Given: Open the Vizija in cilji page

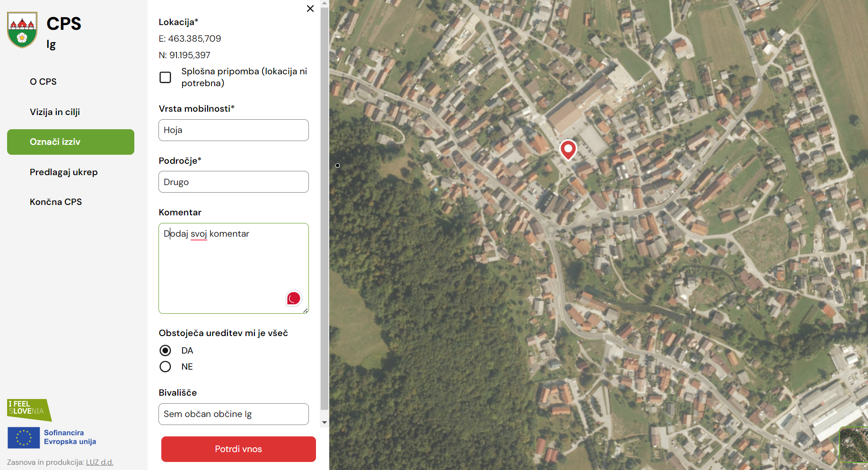Looking at the screenshot, I should pyautogui.click(x=55, y=112).
